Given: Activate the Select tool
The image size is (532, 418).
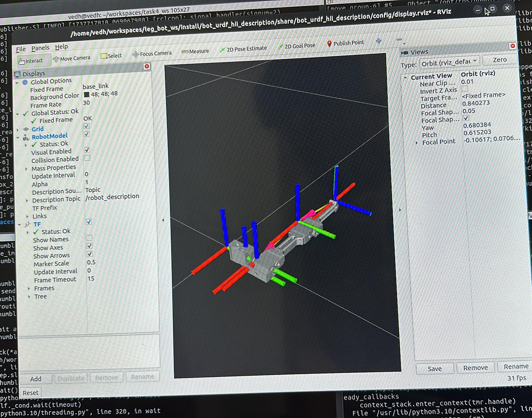Looking at the screenshot, I should [x=111, y=56].
